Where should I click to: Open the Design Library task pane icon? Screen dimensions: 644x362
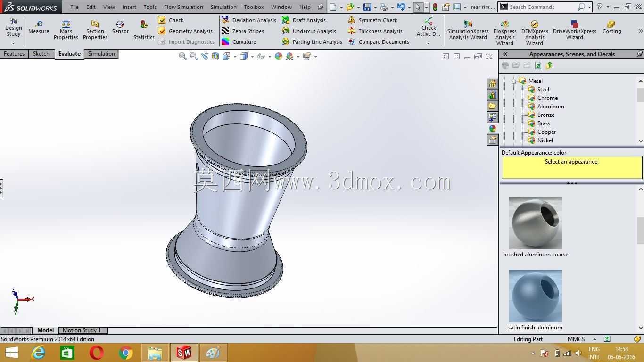pos(492,95)
